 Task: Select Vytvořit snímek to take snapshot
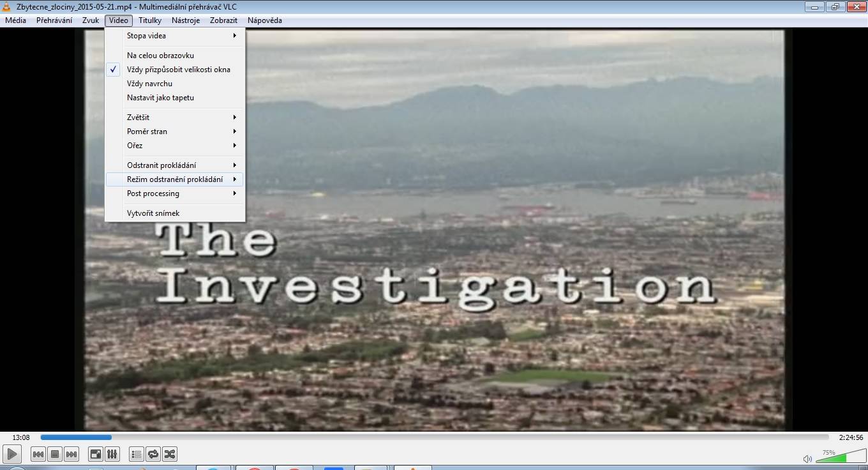pyautogui.click(x=175, y=213)
